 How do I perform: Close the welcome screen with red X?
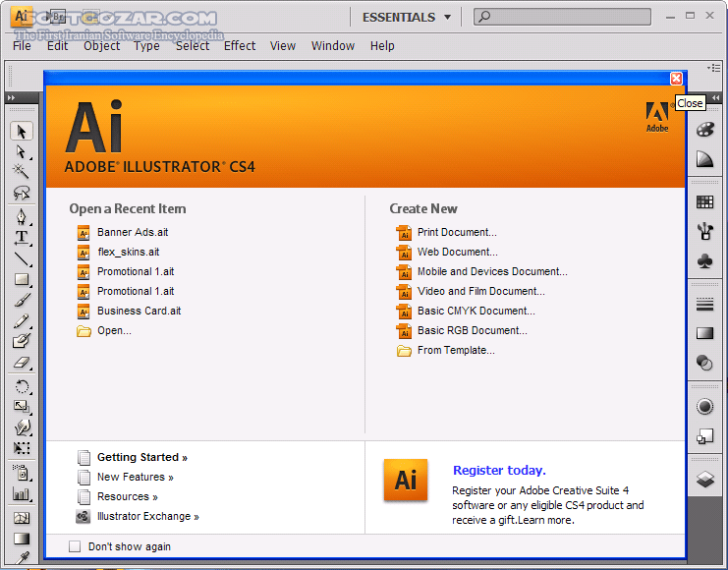tap(677, 79)
